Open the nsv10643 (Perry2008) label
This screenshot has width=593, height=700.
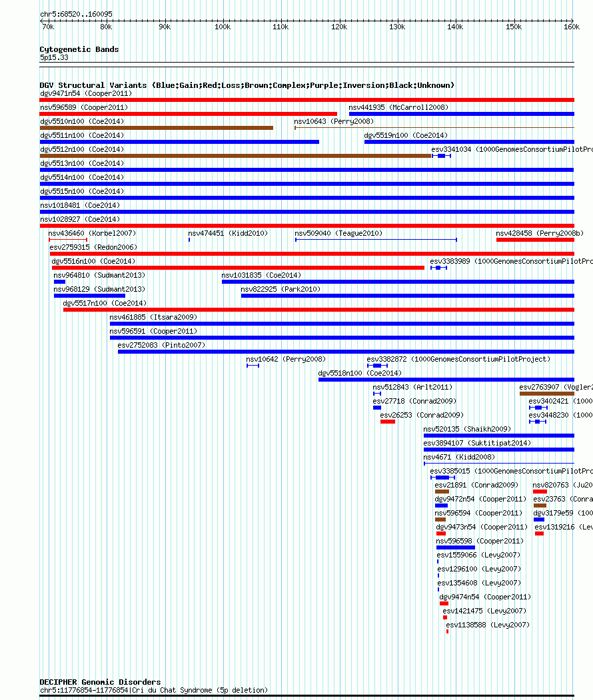tap(334, 121)
